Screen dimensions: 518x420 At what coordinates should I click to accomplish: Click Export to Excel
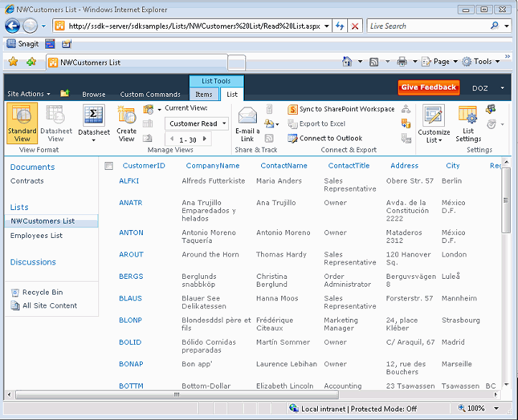316,124
